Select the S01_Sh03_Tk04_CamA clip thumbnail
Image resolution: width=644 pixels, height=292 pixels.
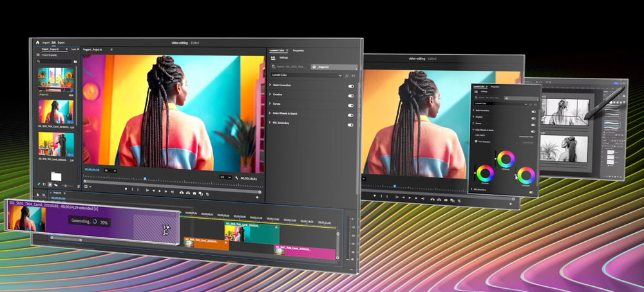56,111
